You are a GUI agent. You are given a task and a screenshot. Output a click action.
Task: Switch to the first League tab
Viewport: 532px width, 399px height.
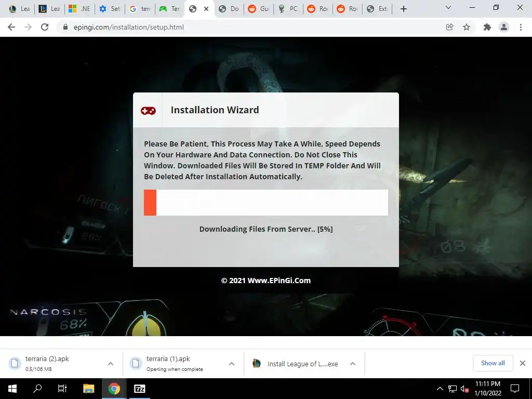19,9
